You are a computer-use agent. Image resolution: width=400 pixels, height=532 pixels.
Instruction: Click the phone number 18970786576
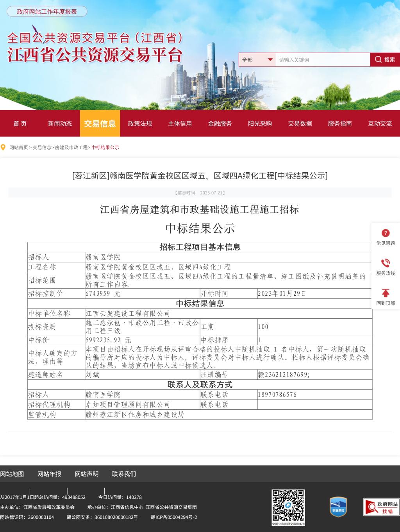(277, 395)
